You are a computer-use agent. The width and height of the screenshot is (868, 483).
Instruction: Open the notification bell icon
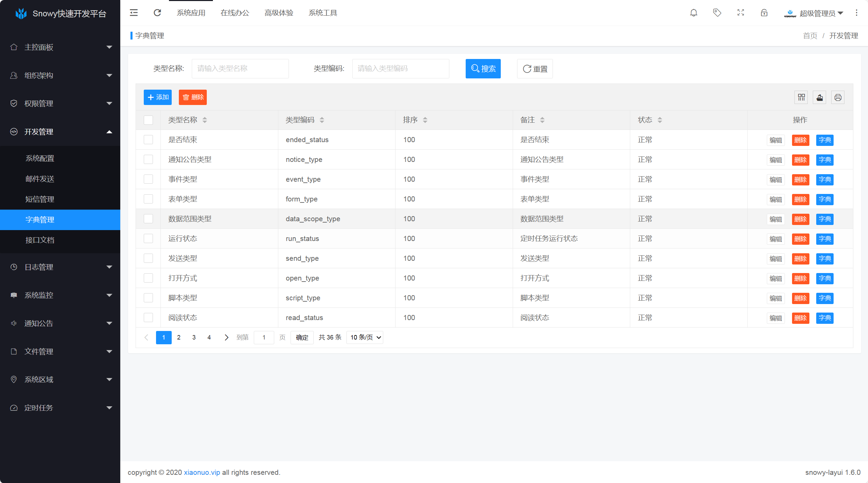pyautogui.click(x=694, y=13)
